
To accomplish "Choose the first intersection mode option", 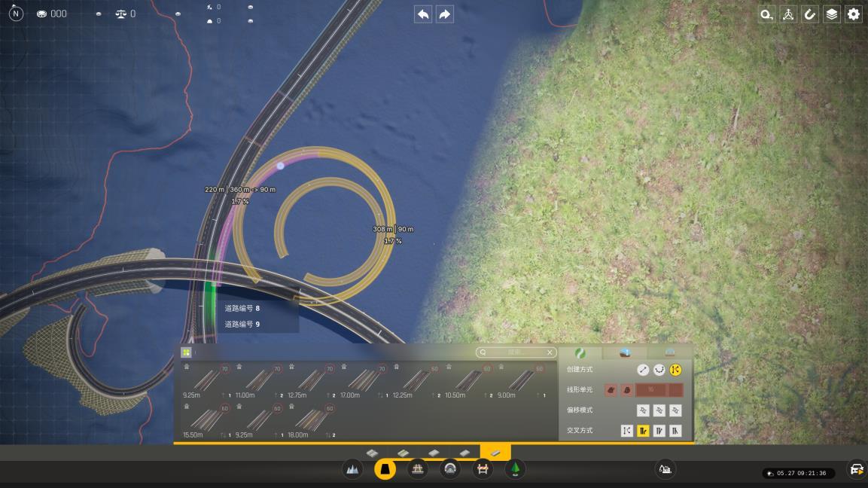I will click(626, 431).
